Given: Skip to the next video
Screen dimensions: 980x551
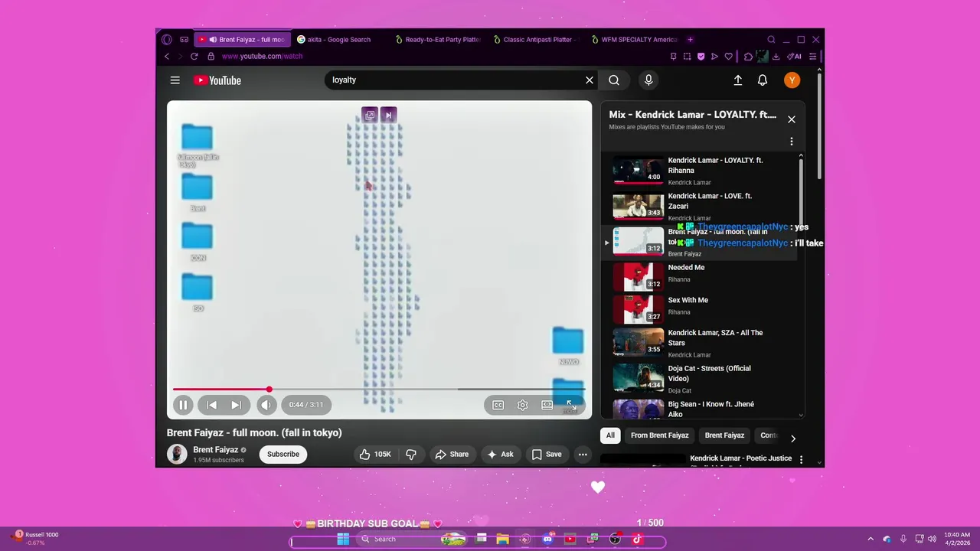Looking at the screenshot, I should [x=237, y=405].
